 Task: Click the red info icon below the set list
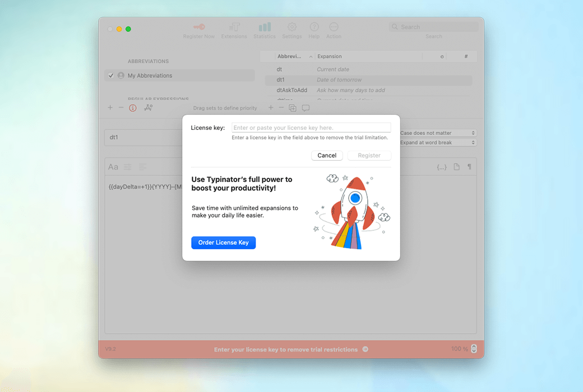point(132,108)
